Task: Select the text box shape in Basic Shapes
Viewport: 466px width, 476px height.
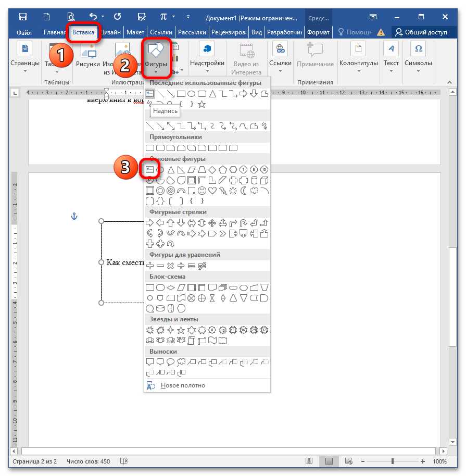Action: (150, 170)
